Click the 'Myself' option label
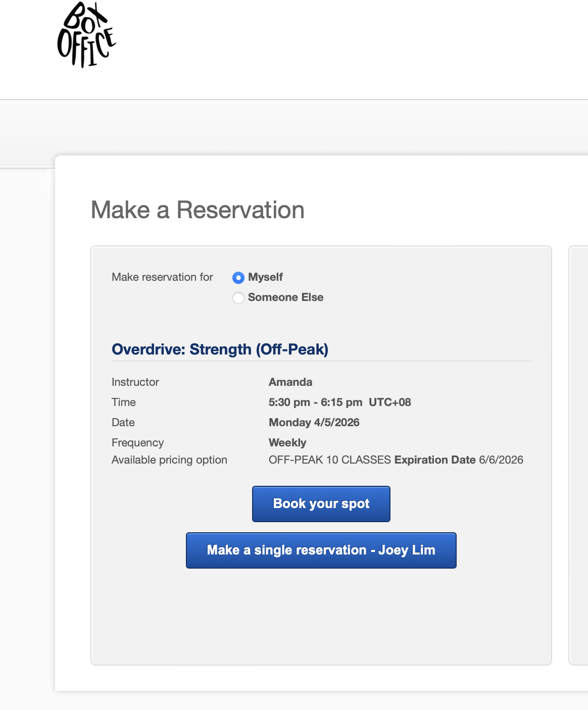Screen dimensions: 588x710 pyautogui.click(x=265, y=277)
